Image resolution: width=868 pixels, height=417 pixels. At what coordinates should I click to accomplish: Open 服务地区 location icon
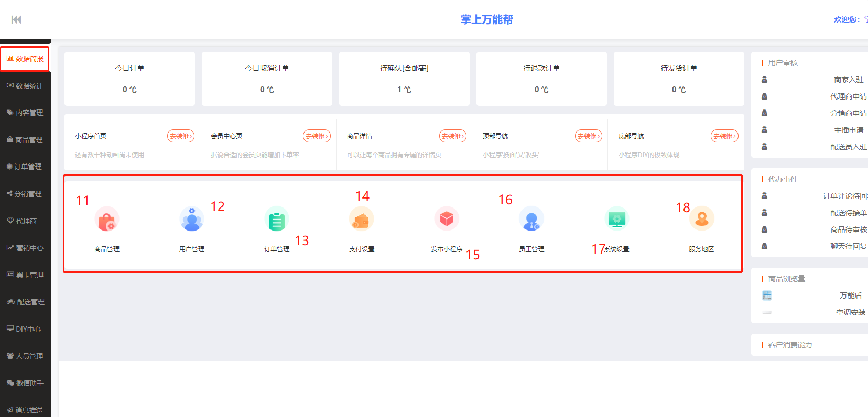click(x=701, y=219)
